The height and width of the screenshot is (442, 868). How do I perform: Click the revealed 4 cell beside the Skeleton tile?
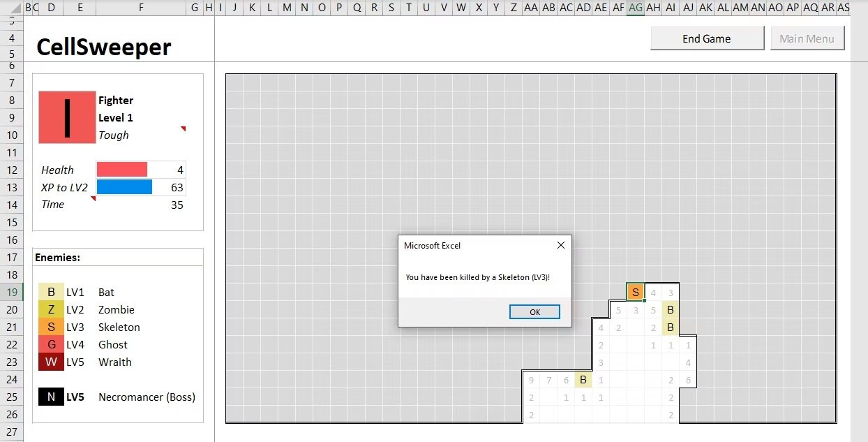[652, 292]
